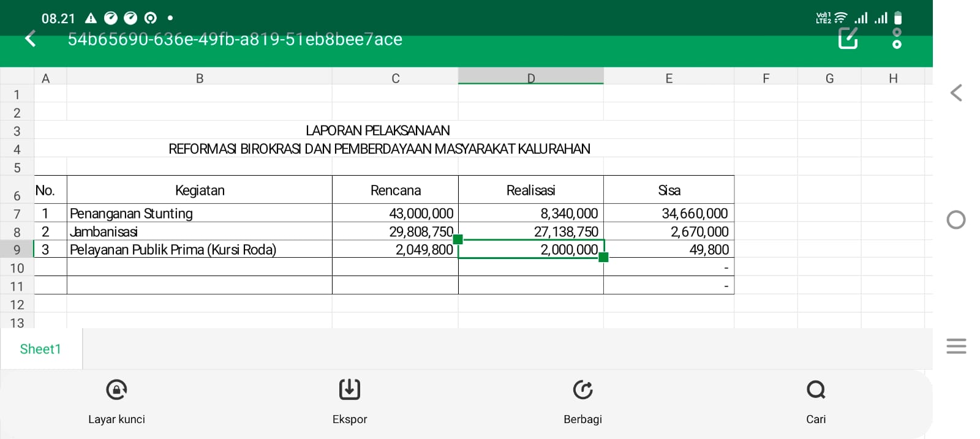Tap the Berbagi share icon
The image size is (980, 439).
pyautogui.click(x=582, y=390)
